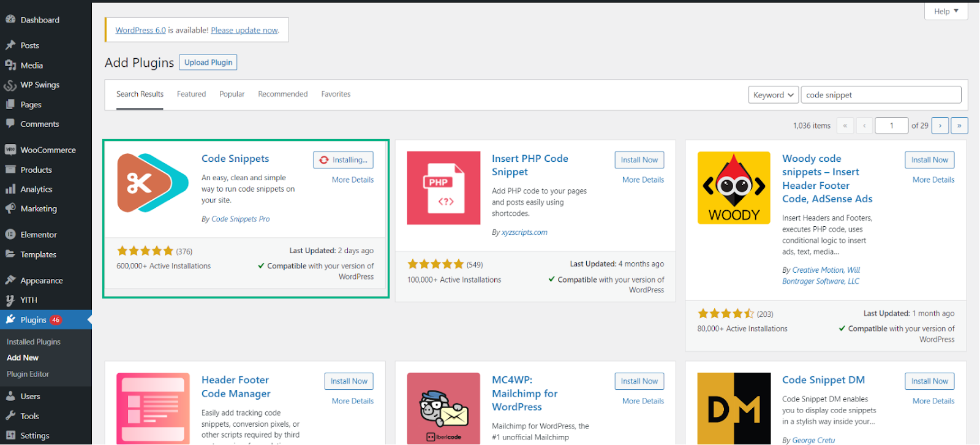This screenshot has width=980, height=445.
Task: Open Installed Plugins submenu item
Action: 34,342
